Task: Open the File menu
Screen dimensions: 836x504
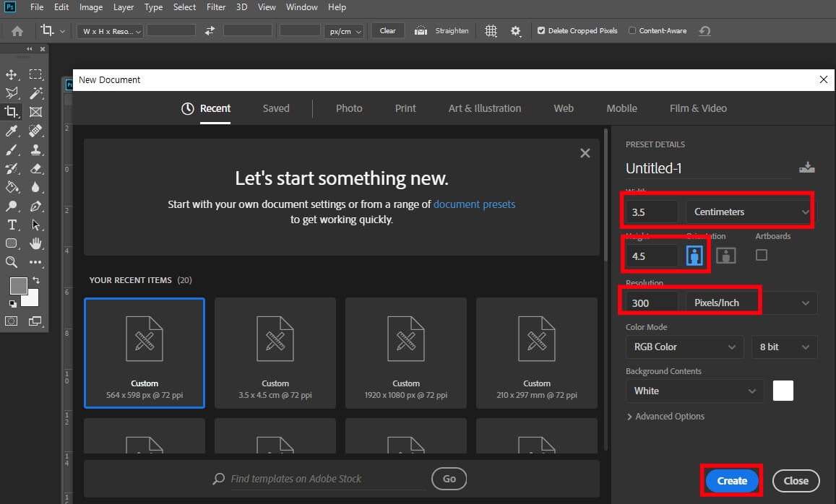Action: coord(37,7)
